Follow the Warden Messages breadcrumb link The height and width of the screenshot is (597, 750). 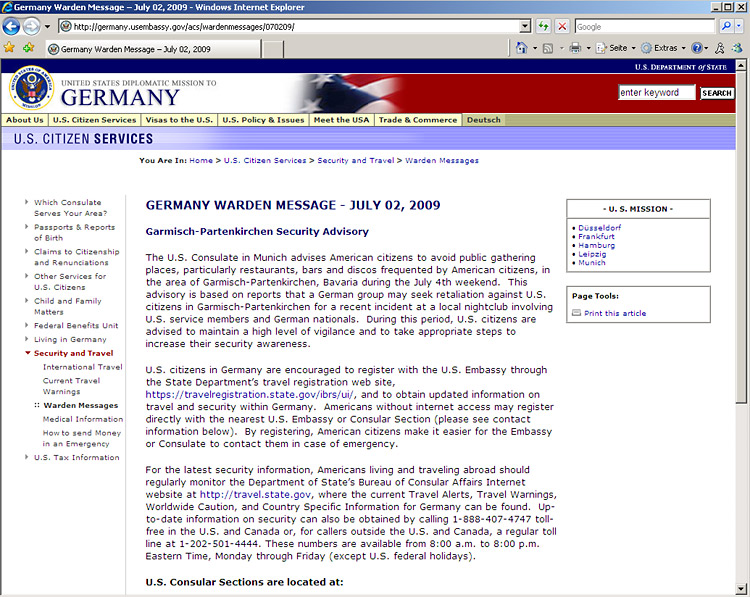point(442,161)
